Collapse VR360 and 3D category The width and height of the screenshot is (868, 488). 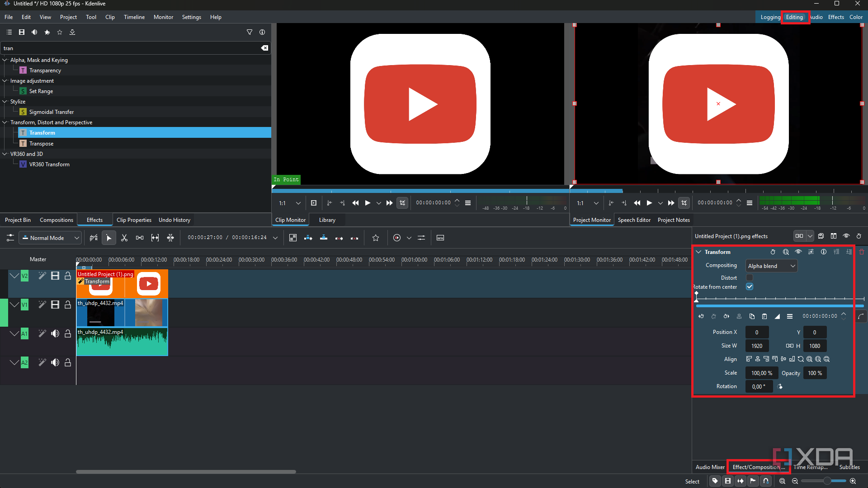pos(5,154)
